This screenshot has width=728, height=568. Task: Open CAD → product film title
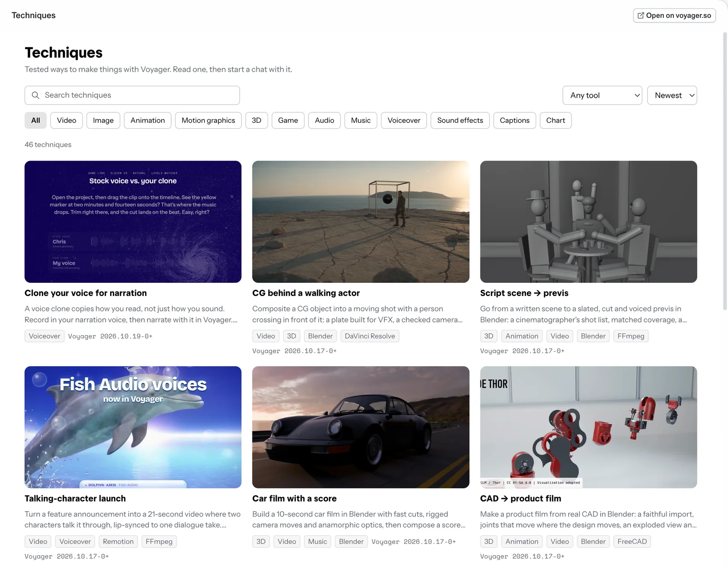pyautogui.click(x=521, y=498)
